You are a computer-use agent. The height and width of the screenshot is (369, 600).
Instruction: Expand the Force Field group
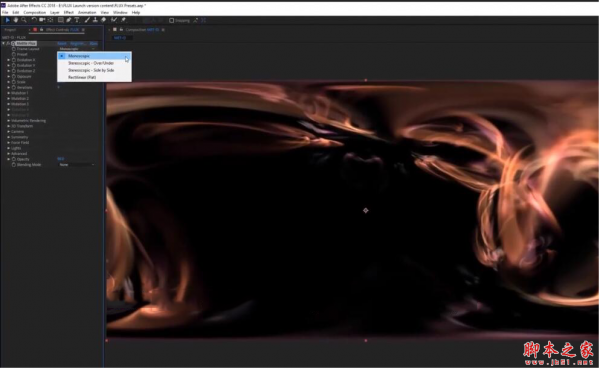tap(9, 142)
